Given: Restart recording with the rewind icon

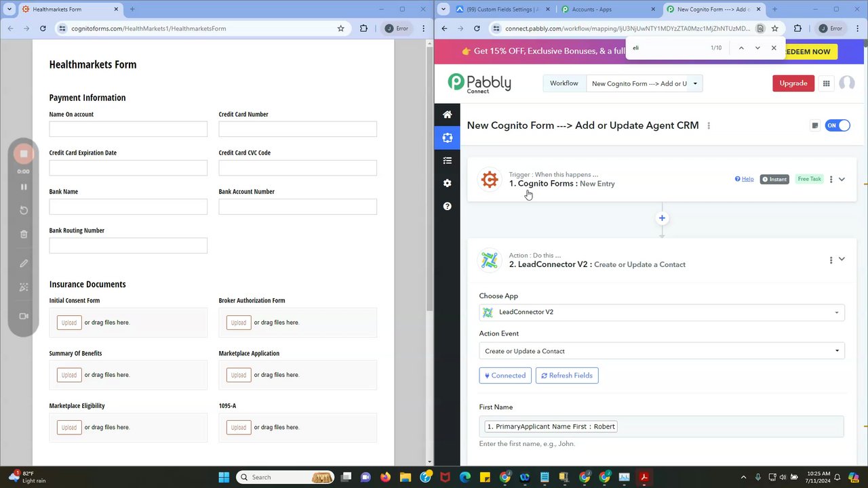Looking at the screenshot, I should (x=24, y=210).
